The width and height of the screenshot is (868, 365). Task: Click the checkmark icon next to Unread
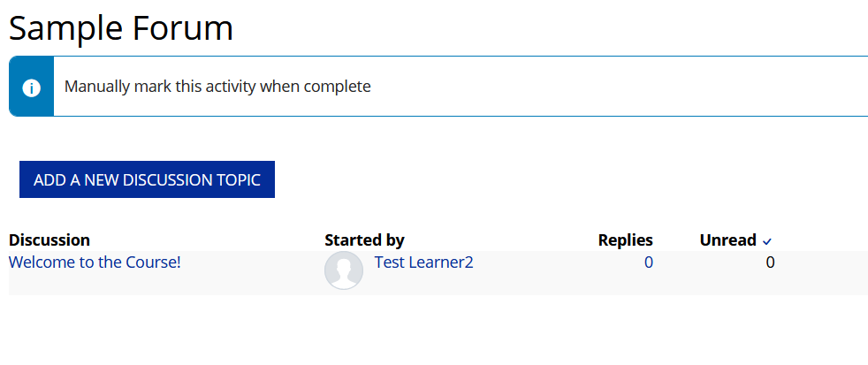(767, 241)
